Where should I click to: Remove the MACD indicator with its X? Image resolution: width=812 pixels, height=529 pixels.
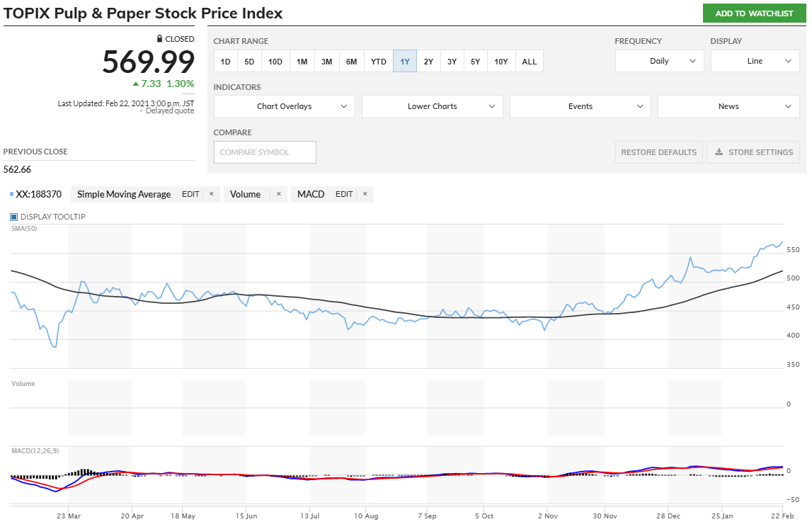(365, 194)
